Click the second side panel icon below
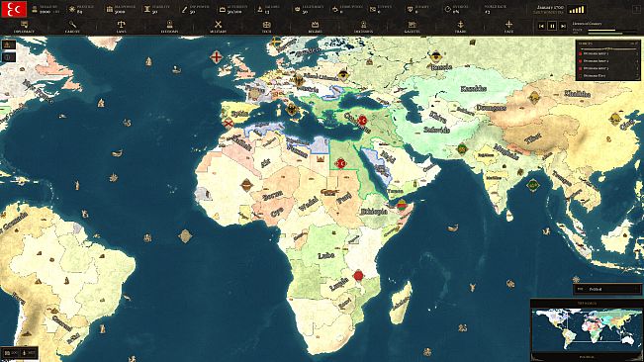This screenshot has width=644, height=362. [x=9, y=57]
